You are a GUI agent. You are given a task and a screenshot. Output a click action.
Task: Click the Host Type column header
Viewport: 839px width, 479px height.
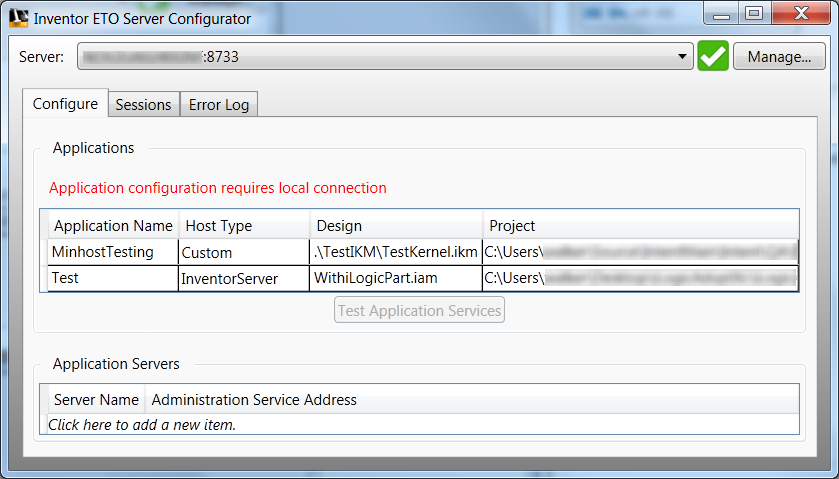tap(219, 226)
